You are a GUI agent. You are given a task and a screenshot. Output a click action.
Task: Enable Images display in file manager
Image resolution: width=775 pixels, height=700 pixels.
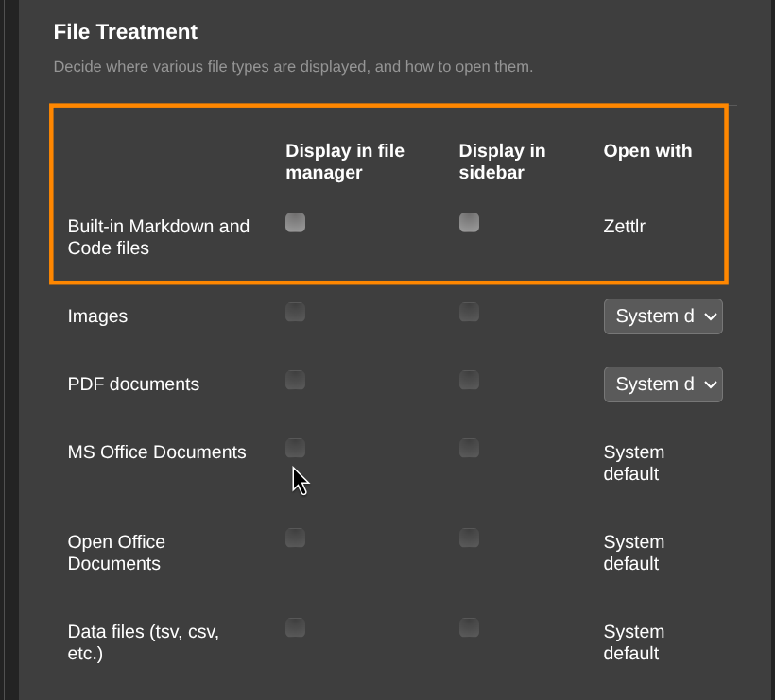click(x=296, y=312)
